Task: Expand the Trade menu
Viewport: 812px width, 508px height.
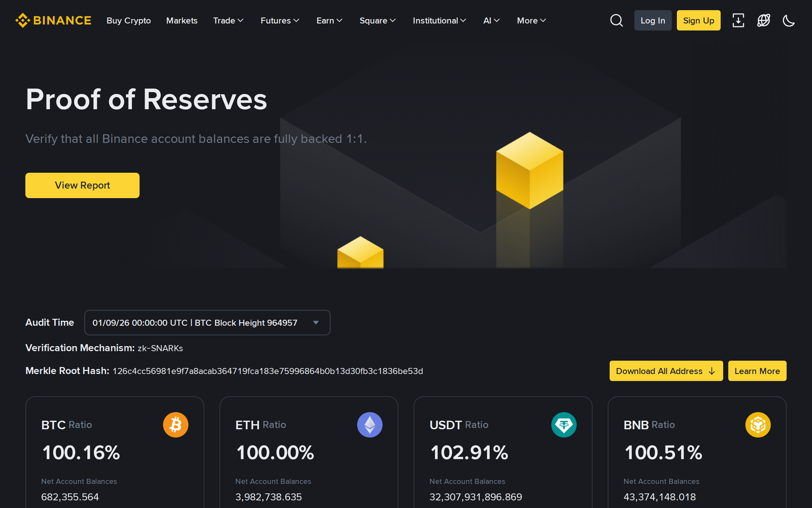Action: tap(228, 21)
